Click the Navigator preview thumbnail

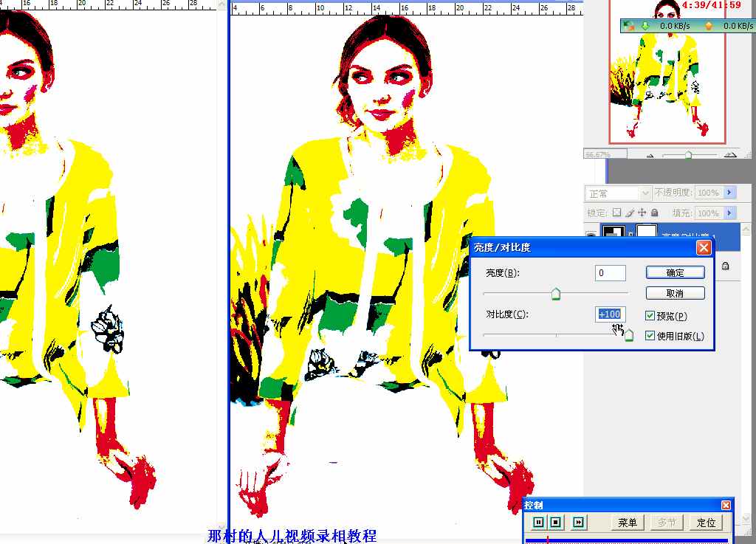(x=667, y=72)
